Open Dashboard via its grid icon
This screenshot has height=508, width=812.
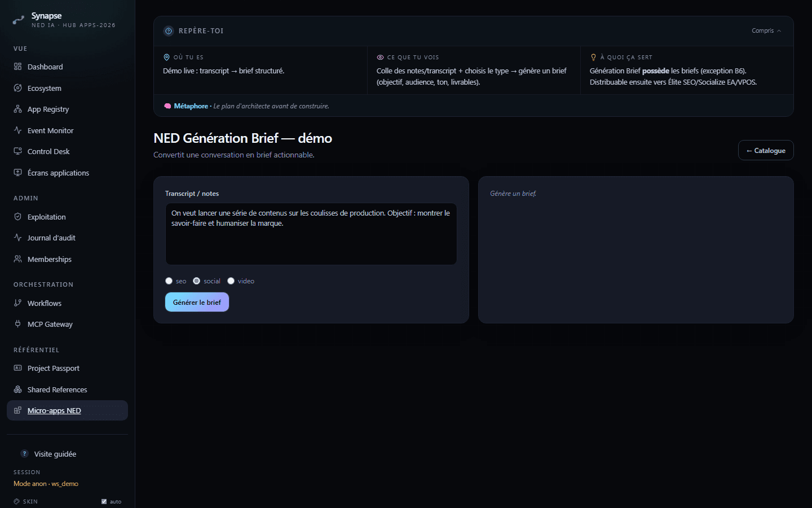[x=17, y=67]
